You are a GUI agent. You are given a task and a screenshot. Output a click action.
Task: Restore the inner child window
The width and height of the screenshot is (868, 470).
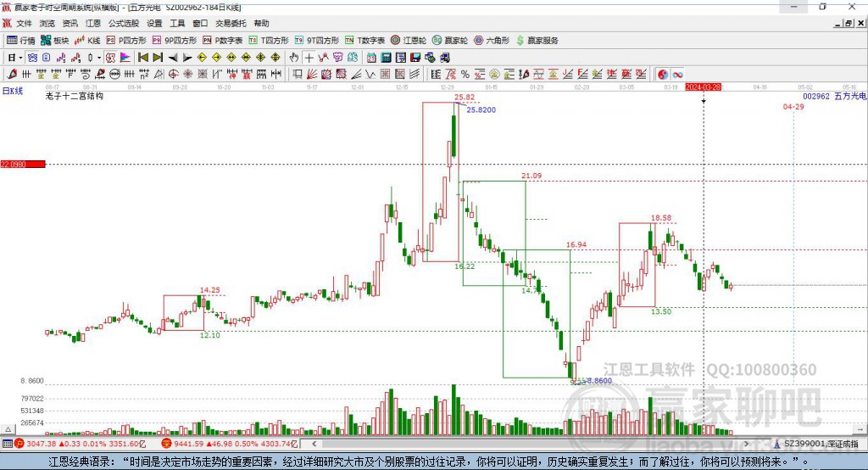point(849,23)
